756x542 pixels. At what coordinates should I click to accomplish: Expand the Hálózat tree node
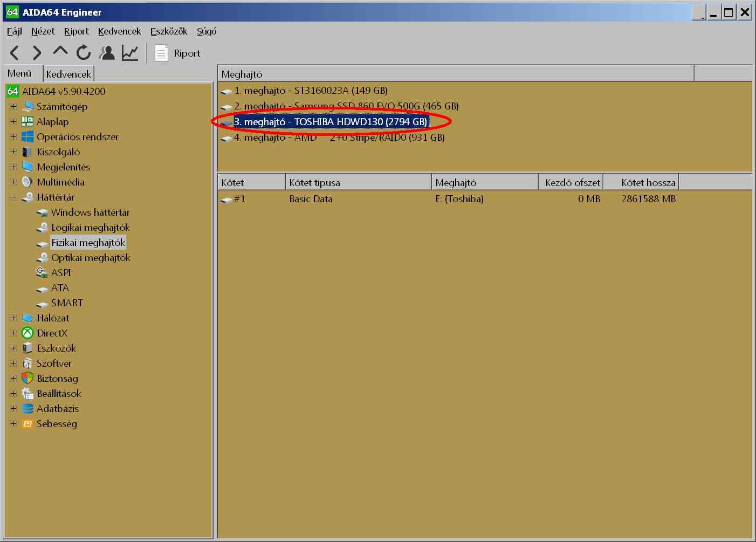tap(13, 318)
